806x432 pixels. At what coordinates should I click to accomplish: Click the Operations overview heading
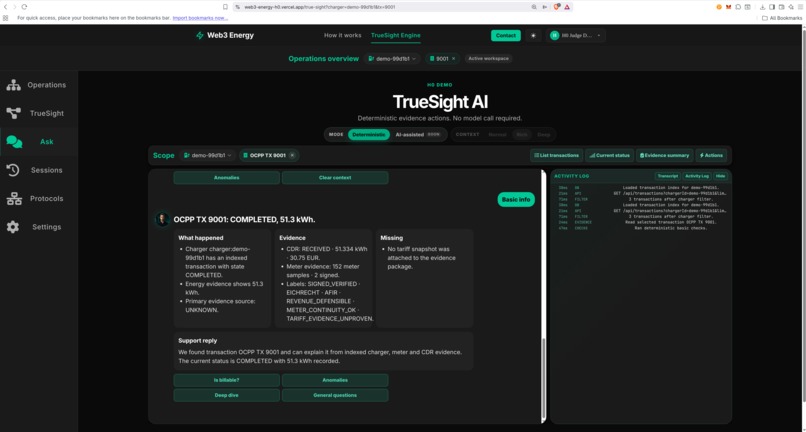click(x=323, y=59)
